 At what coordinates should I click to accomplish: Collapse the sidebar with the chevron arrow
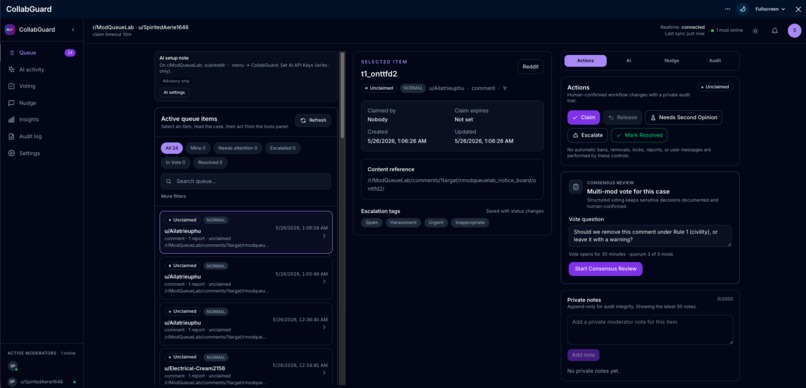click(73, 30)
